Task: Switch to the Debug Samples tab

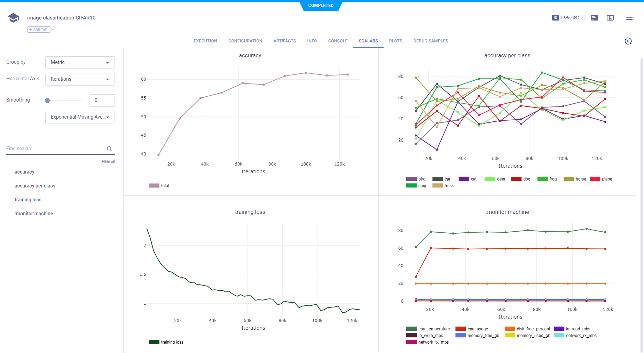Action: [x=431, y=41]
